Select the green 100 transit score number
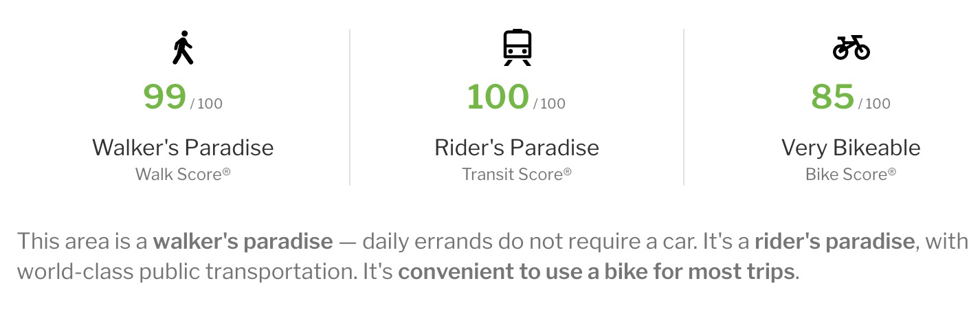 [x=498, y=97]
